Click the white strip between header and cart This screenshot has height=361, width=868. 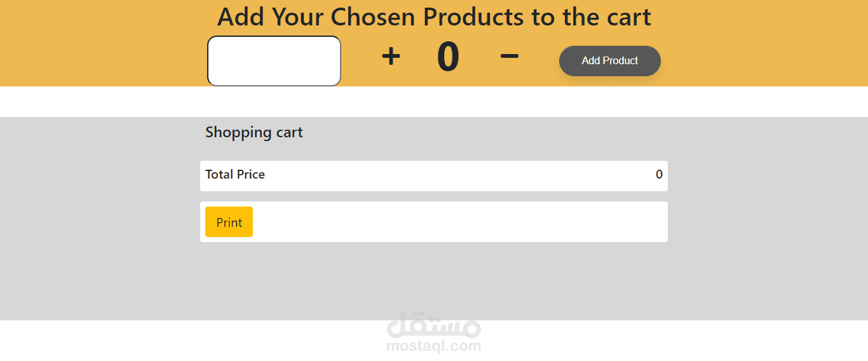(x=434, y=102)
